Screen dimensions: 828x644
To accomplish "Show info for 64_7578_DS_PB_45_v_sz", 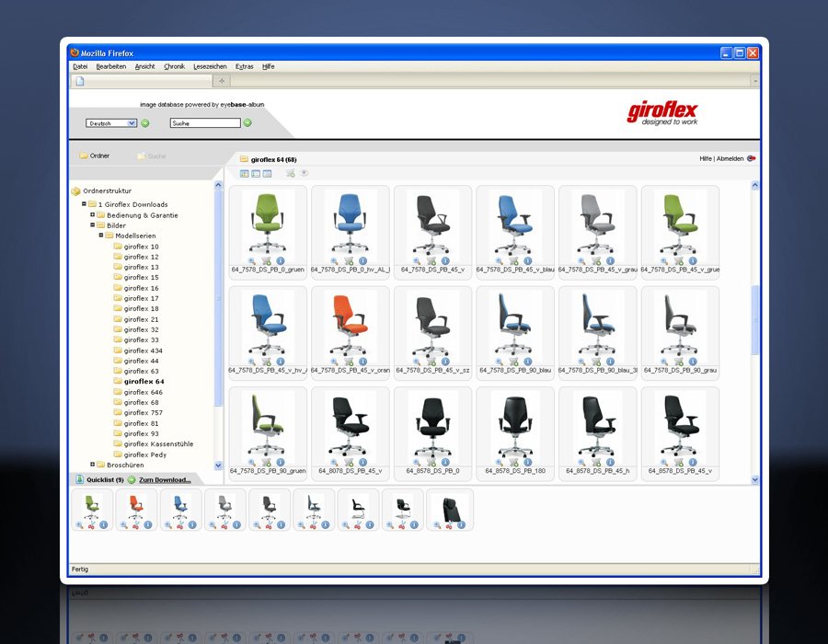I will coord(445,362).
